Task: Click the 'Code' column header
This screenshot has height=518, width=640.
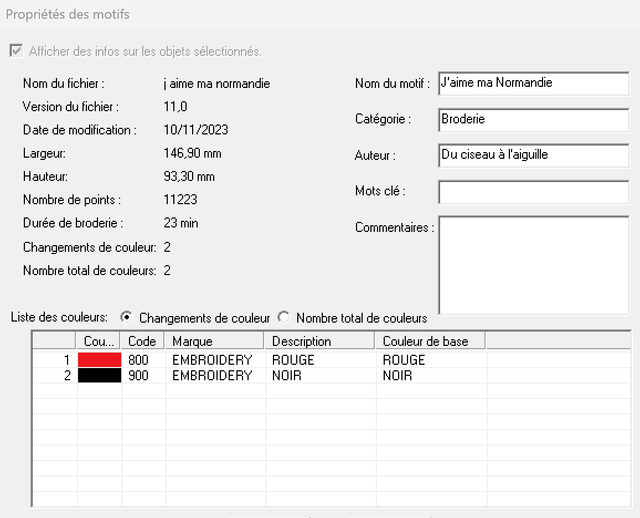Action: [x=144, y=342]
